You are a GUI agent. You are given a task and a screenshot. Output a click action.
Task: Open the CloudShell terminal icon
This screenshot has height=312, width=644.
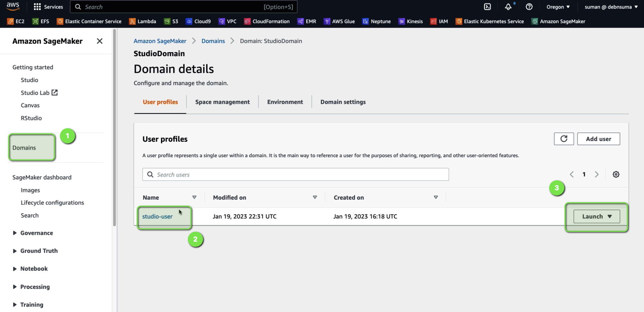pyautogui.click(x=487, y=7)
